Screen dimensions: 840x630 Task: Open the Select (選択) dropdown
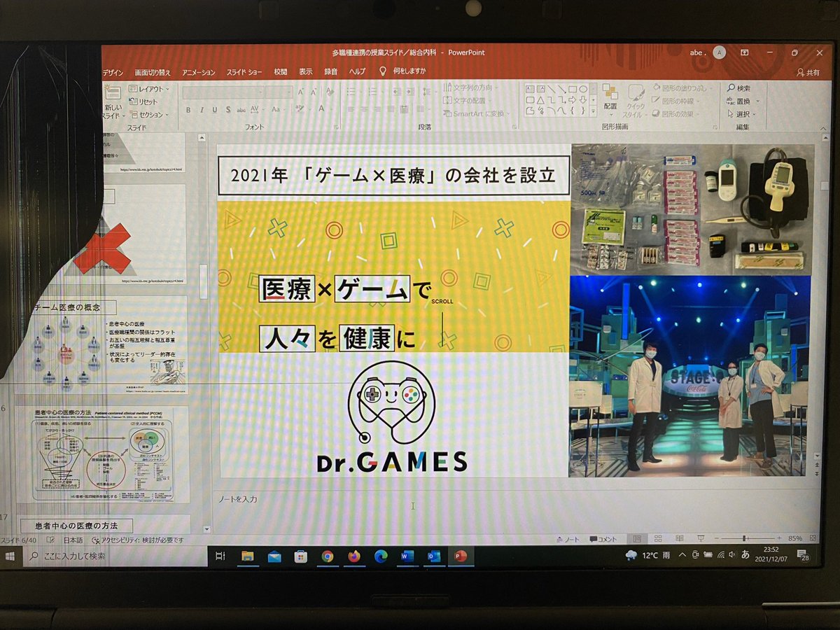742,113
